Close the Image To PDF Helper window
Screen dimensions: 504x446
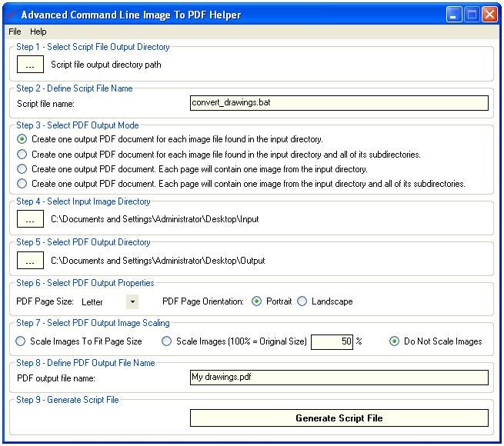[x=489, y=15]
